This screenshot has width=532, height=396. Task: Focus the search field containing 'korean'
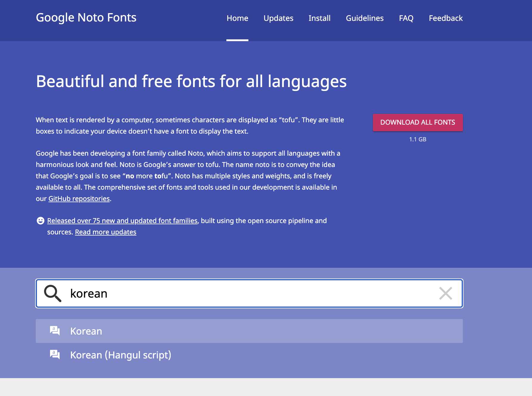click(x=249, y=293)
